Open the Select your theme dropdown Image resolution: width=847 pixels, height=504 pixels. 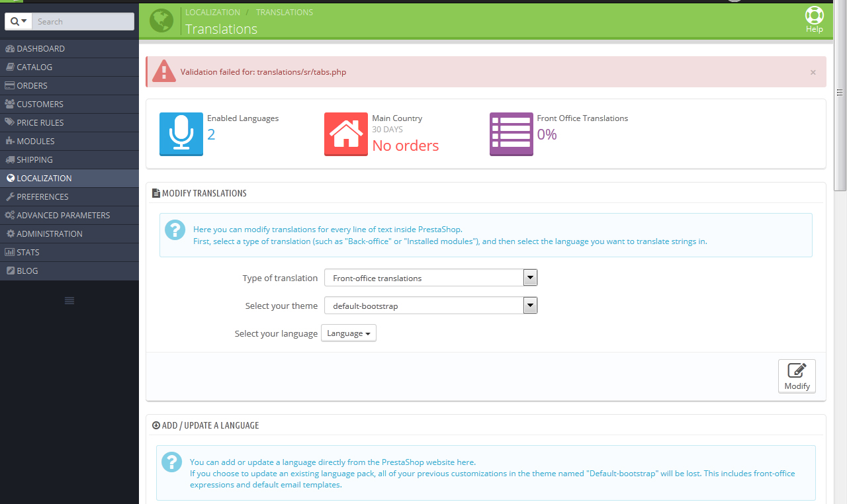431,306
